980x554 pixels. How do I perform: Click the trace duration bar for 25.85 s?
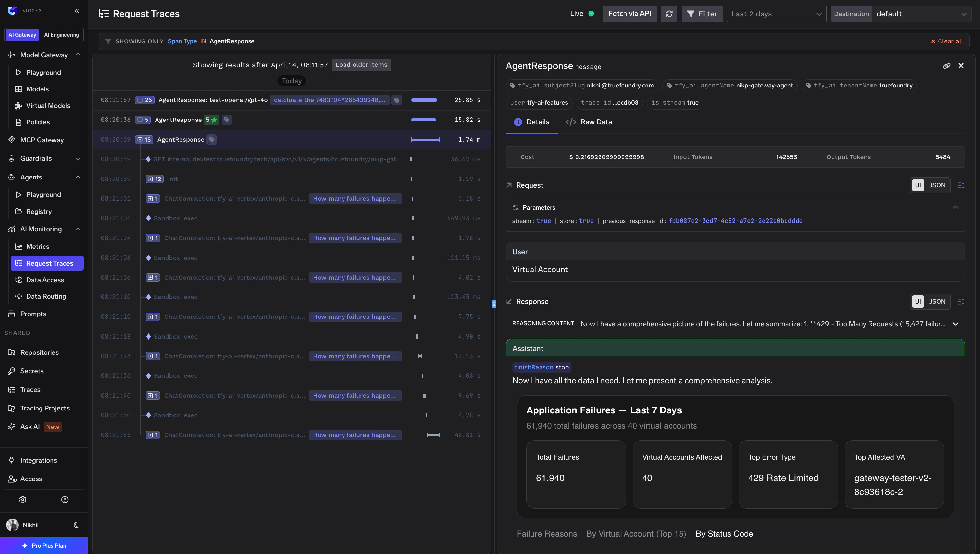(x=424, y=100)
